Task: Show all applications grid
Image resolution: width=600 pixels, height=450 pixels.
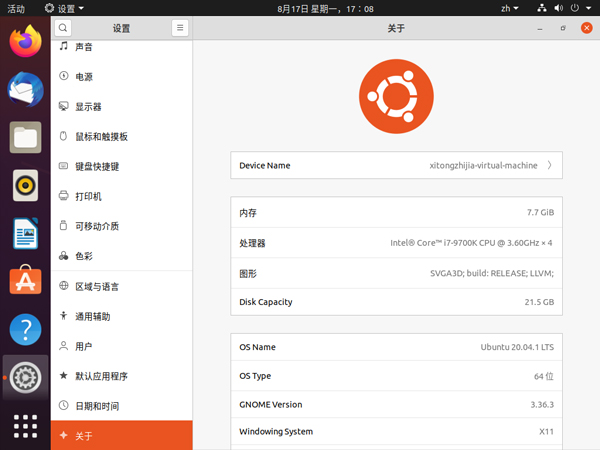Action: coord(25,424)
